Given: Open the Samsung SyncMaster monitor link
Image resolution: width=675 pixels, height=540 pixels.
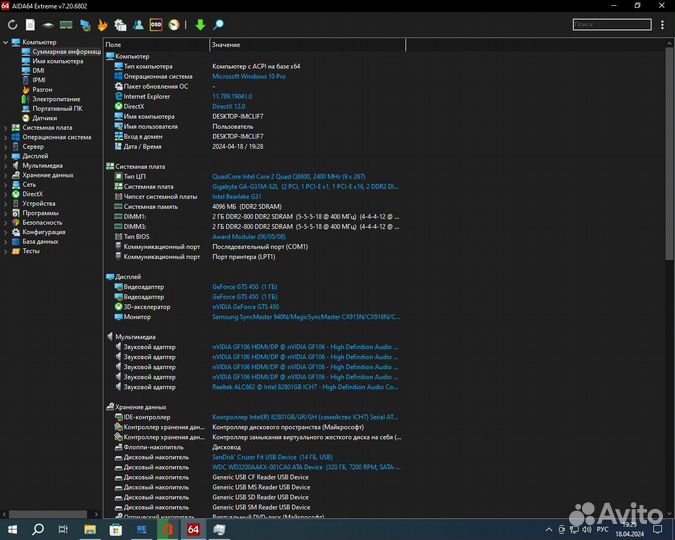Looking at the screenshot, I should point(306,317).
